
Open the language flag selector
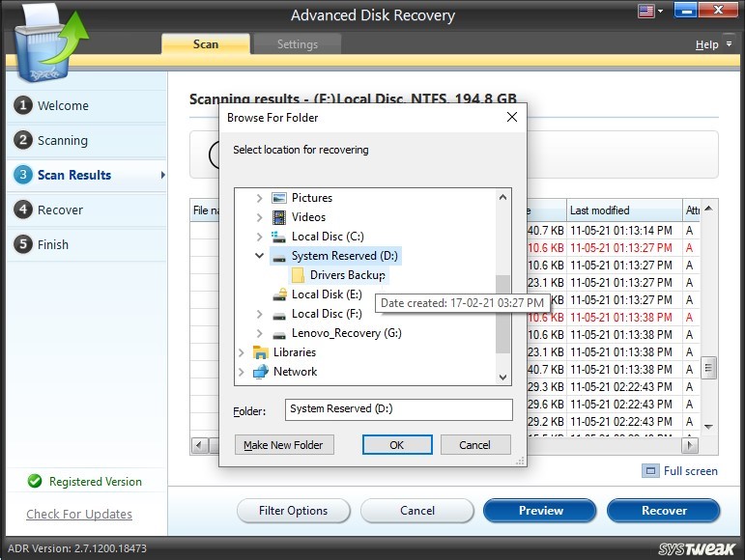645,11
